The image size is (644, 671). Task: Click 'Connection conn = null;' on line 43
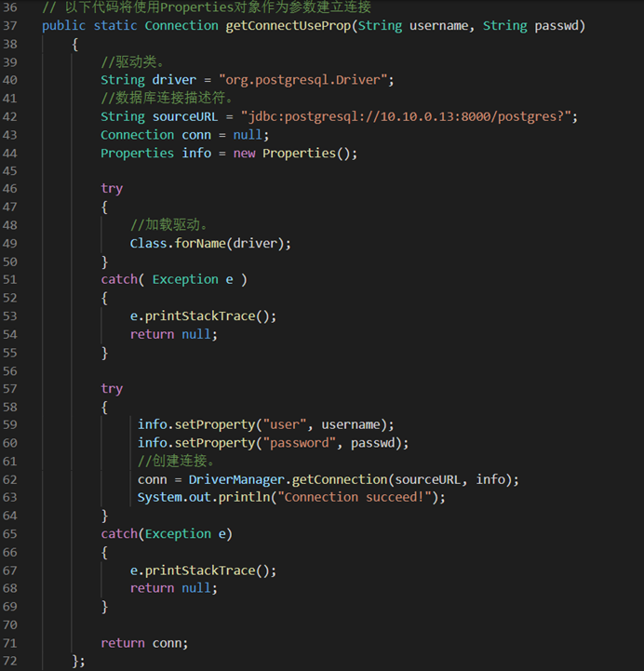pyautogui.click(x=185, y=135)
